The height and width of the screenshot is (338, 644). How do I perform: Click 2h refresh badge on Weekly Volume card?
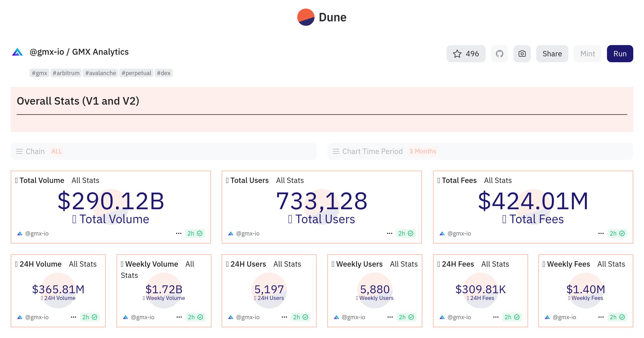(x=196, y=317)
